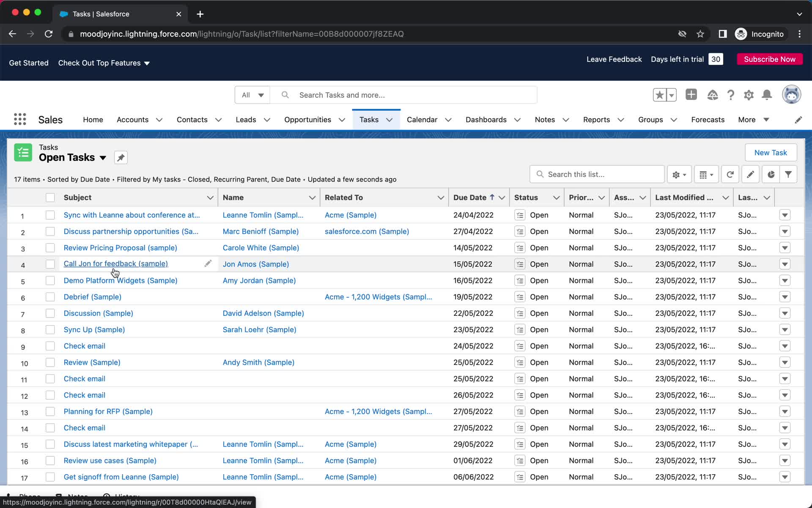Screen dimensions: 812x508
Task: Open the Help question mark icon
Action: [730, 95]
